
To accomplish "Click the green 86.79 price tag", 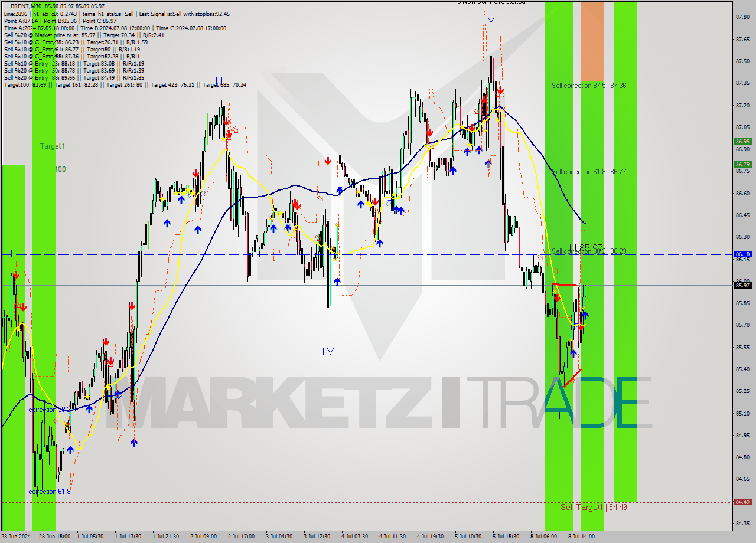I will point(742,164).
